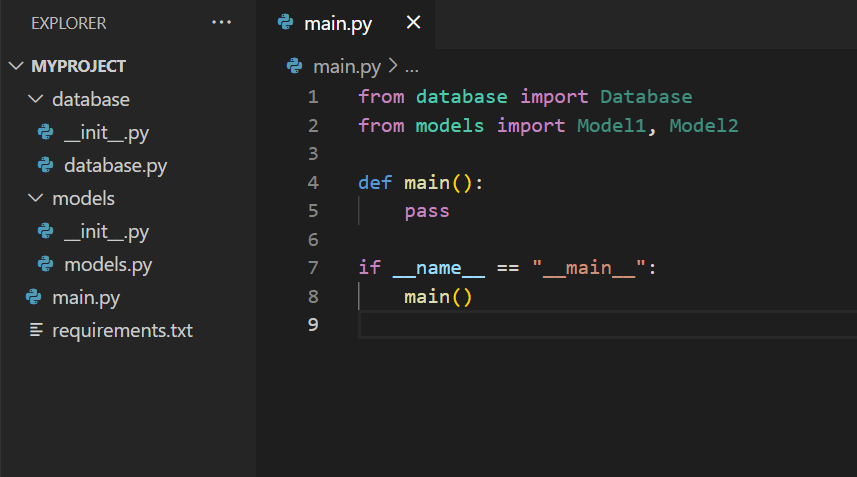
Task: Click the Python icon in the breadcrumb bar
Action: [x=294, y=66]
